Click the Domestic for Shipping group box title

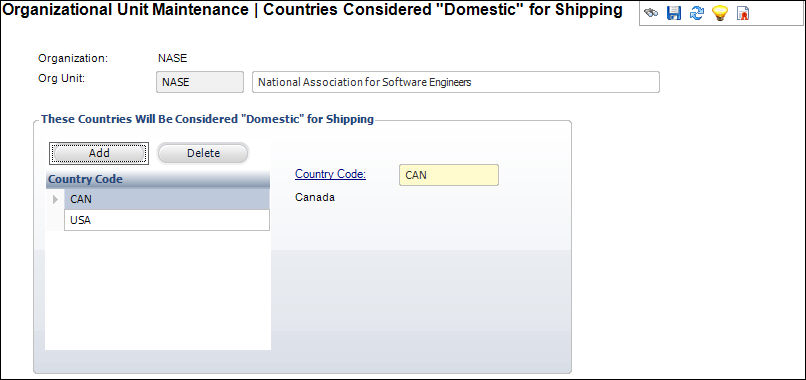[207, 119]
